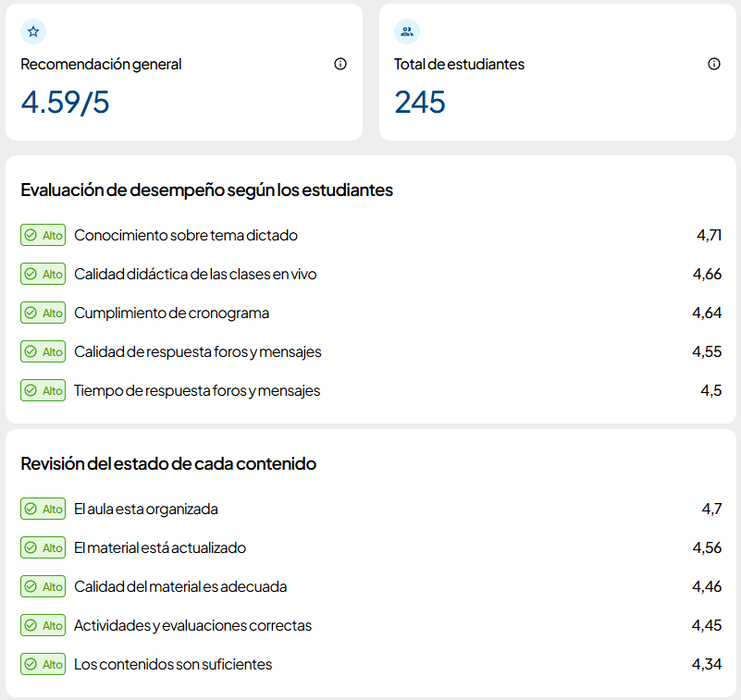The image size is (741, 700).
Task: Click Alto badge beside El material está actualizado
Action: pyautogui.click(x=43, y=547)
